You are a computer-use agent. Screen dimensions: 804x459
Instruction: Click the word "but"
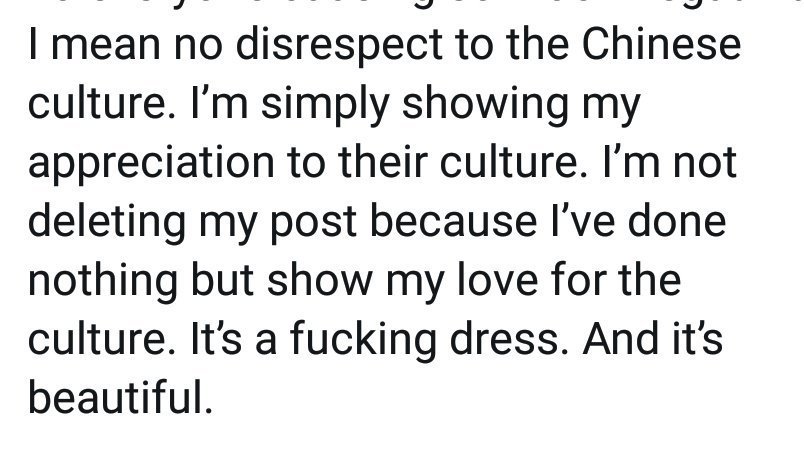click(223, 280)
